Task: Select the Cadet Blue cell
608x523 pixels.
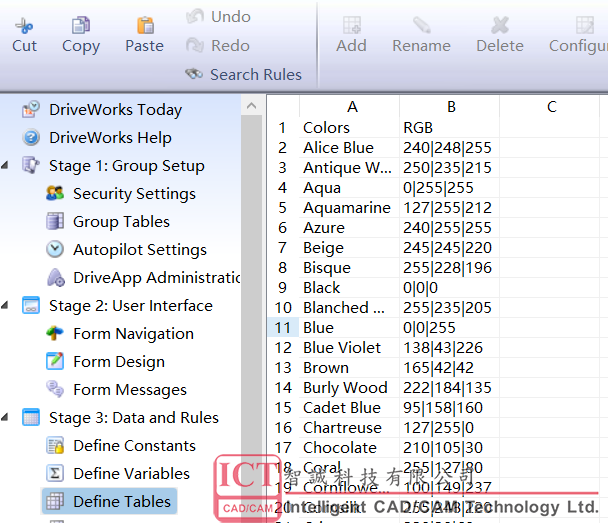Action: click(x=349, y=408)
